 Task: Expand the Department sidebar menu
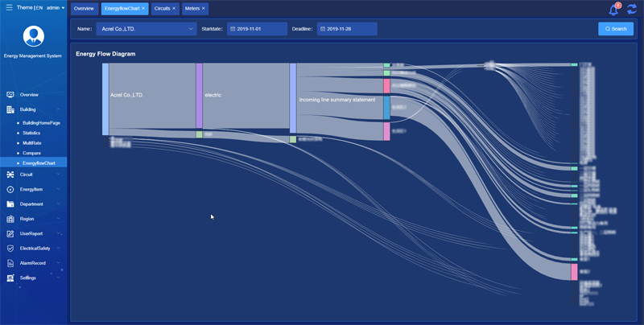(x=33, y=204)
